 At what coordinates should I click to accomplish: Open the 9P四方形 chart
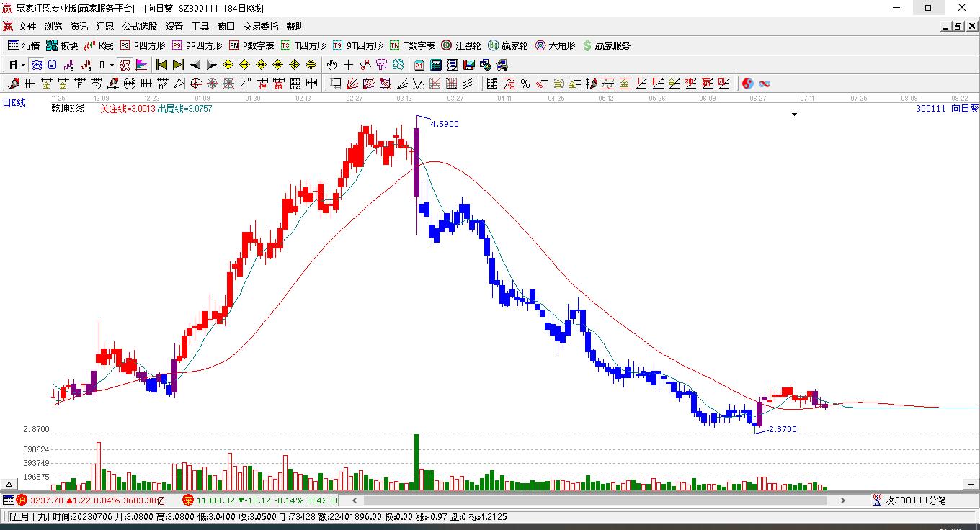pos(197,45)
